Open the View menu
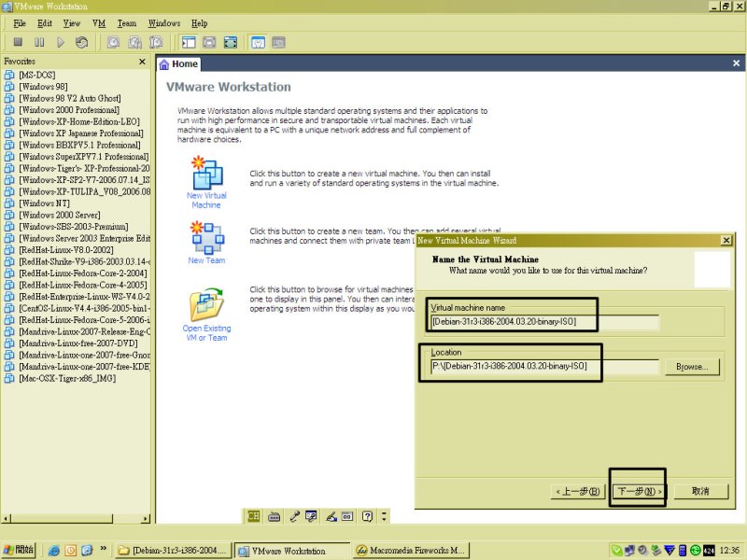 72,23
